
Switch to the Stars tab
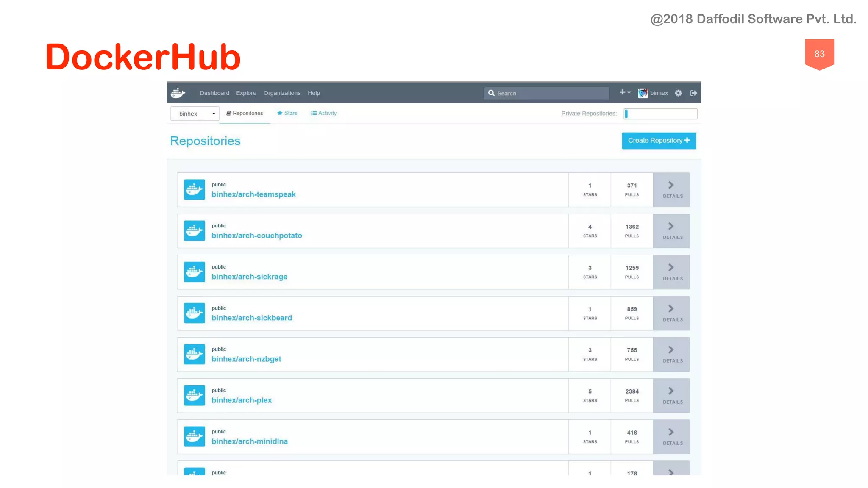(x=287, y=114)
